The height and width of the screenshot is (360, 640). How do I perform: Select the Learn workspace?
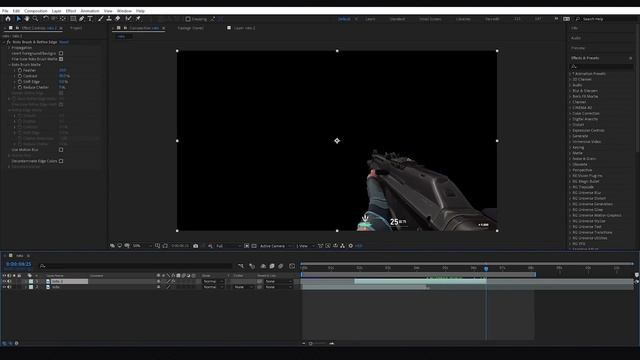(x=370, y=19)
